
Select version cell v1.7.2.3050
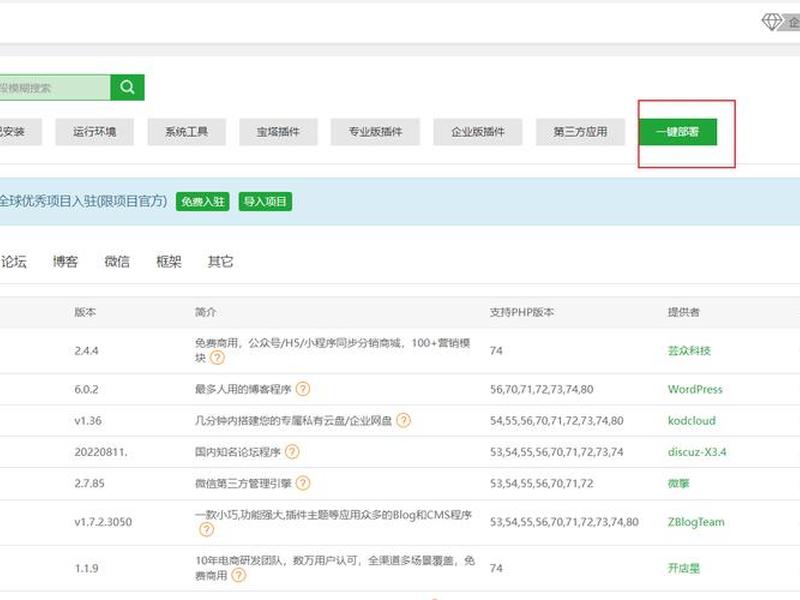[103, 522]
